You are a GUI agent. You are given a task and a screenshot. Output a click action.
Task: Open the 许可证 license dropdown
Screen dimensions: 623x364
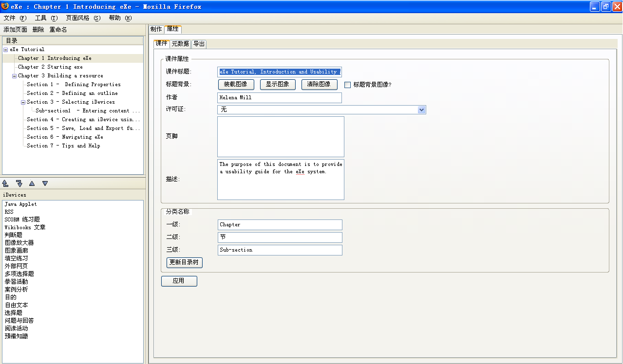pos(421,110)
